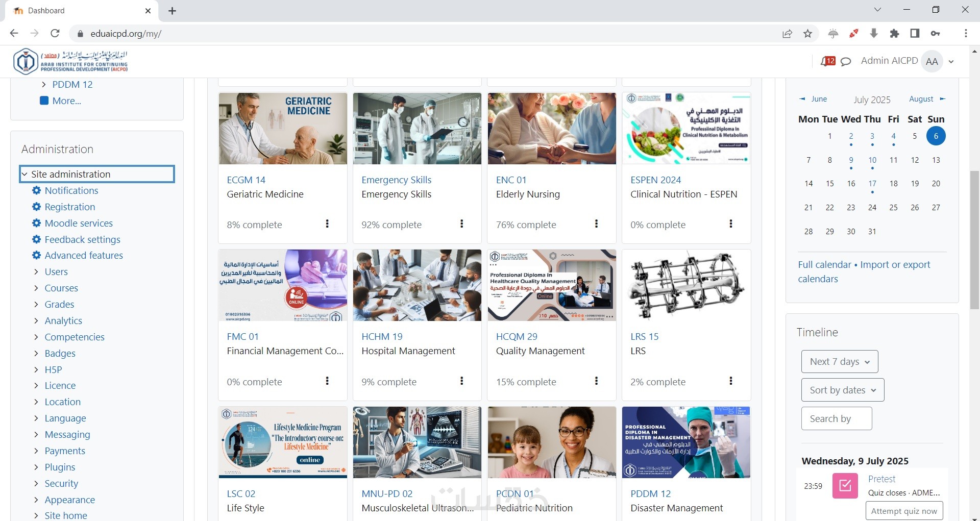The width and height of the screenshot is (980, 521).
Task: Open the notifications bell showing 12
Action: [828, 61]
